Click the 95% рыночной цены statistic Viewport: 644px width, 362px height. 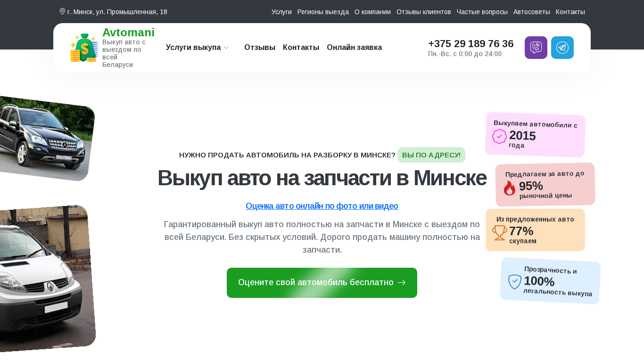tap(545, 189)
